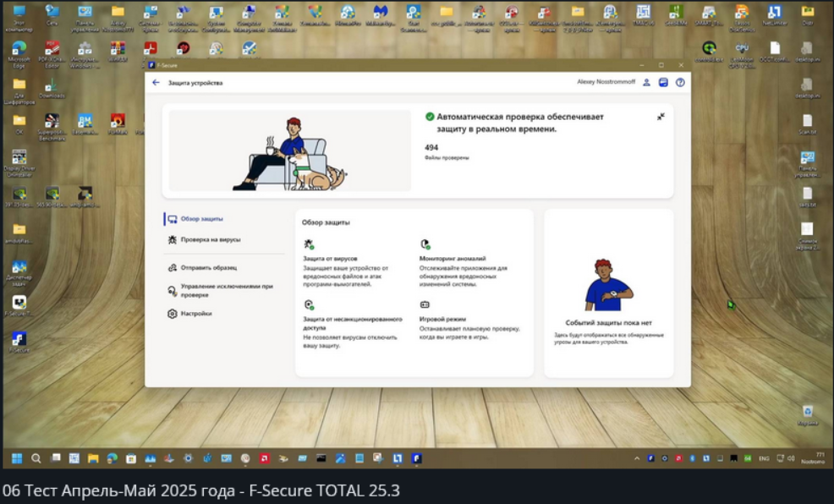Select the Malwarebytes desktop shortcut

coord(381,15)
